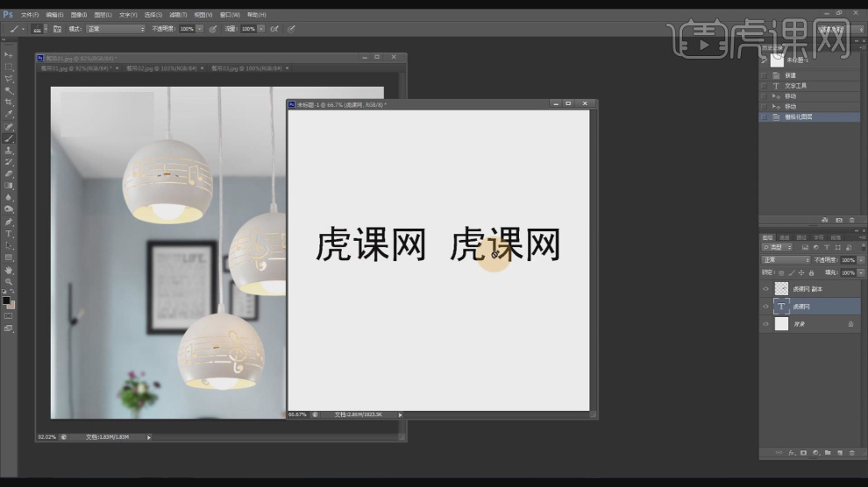The image size is (868, 487).
Task: Click the 虎课网 副本 layer thumbnail
Action: (x=781, y=288)
